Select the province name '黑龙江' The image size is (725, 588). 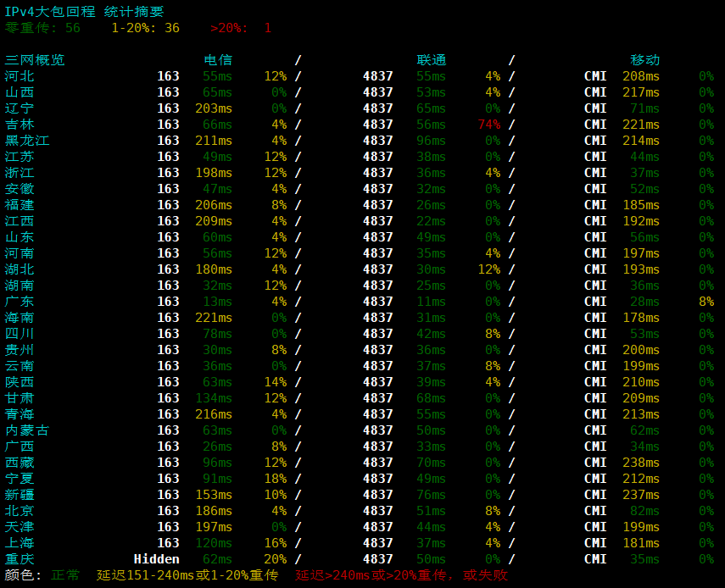click(27, 141)
